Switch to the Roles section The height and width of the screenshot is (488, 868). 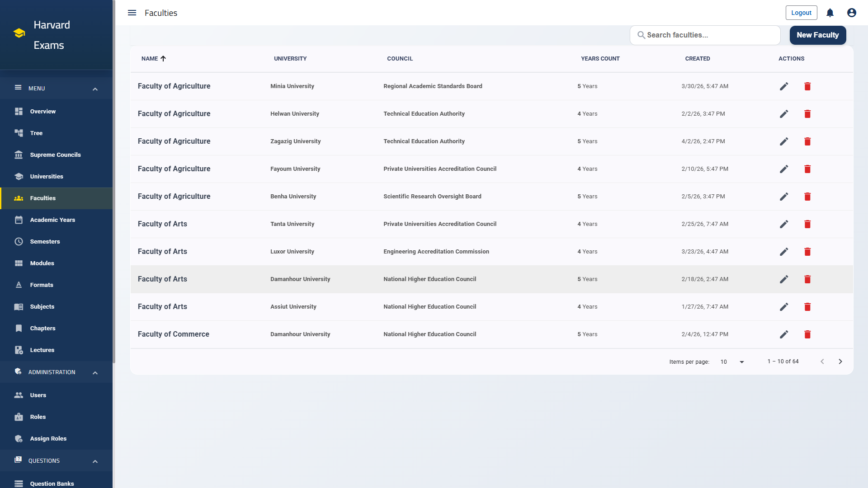[x=38, y=417]
